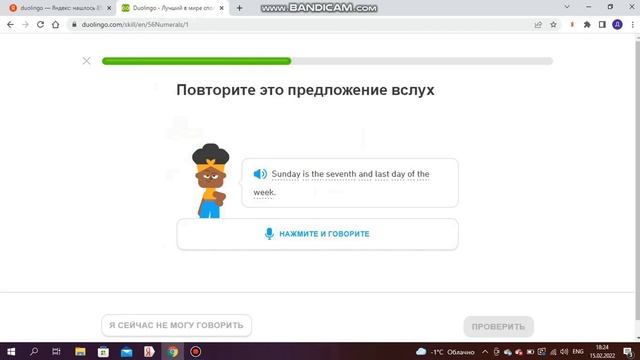This screenshot has height=360, width=640.
Task: Click the Duolingo character illustration
Action: click(210, 180)
